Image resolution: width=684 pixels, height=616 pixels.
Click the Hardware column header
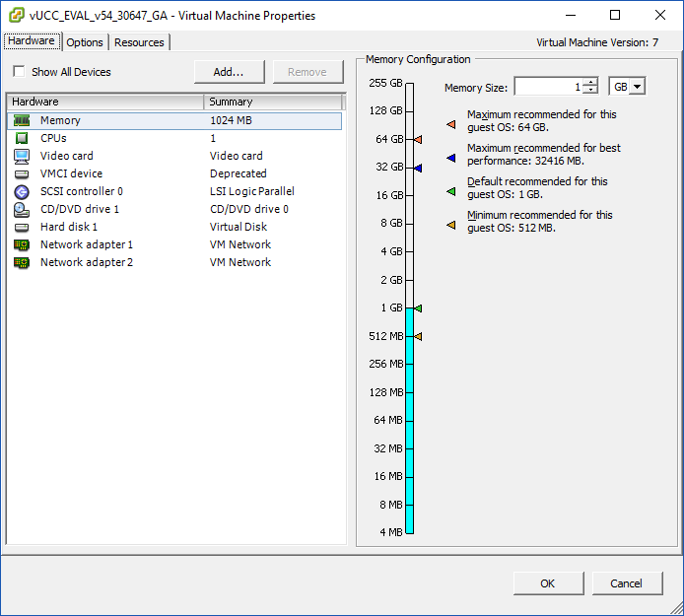click(105, 102)
